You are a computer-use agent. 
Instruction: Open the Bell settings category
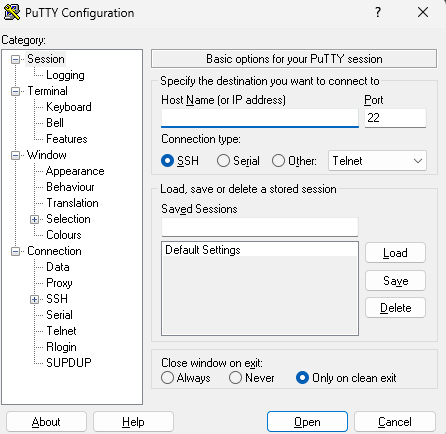(55, 123)
